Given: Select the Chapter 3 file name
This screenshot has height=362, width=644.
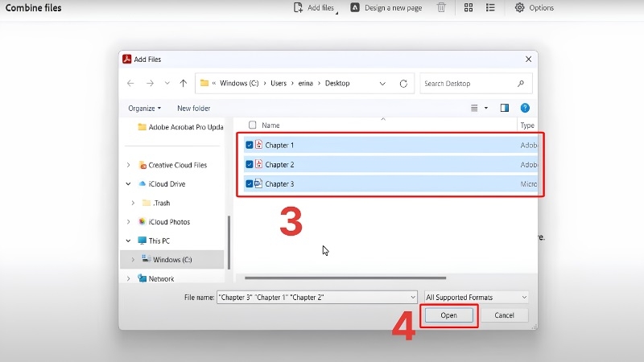Looking at the screenshot, I should (x=279, y=184).
